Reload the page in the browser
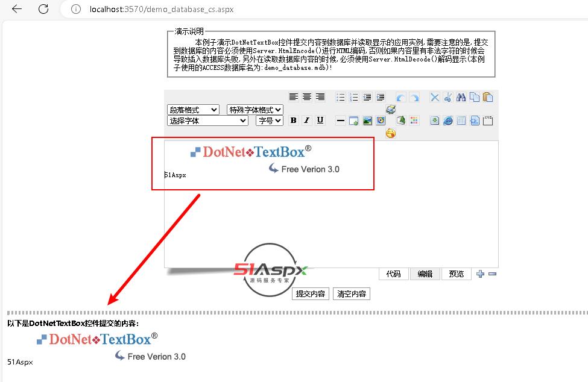This screenshot has height=382, width=588. 43,9
